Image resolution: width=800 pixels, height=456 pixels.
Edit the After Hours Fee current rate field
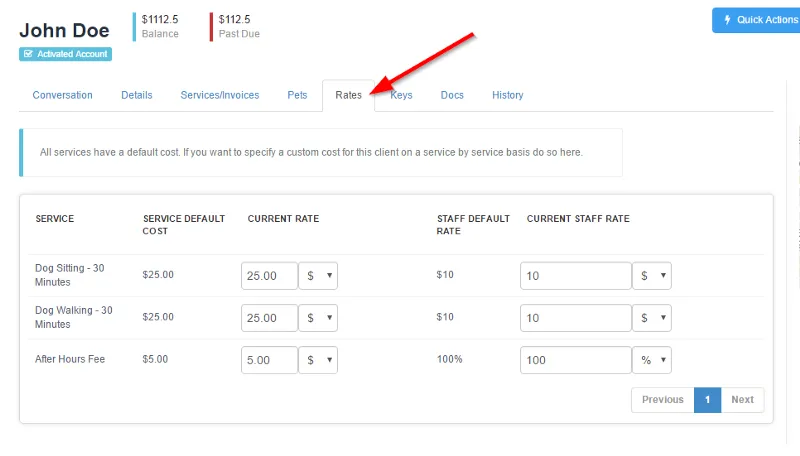[269, 360]
